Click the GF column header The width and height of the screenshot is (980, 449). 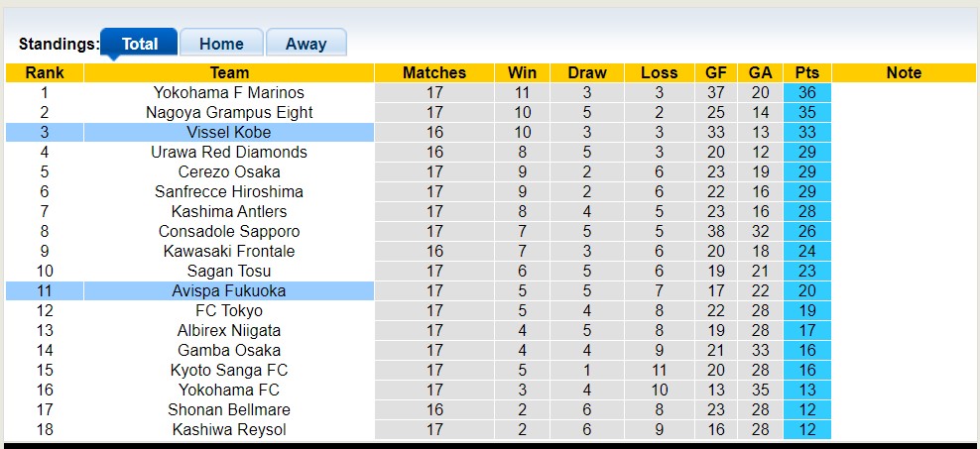715,72
